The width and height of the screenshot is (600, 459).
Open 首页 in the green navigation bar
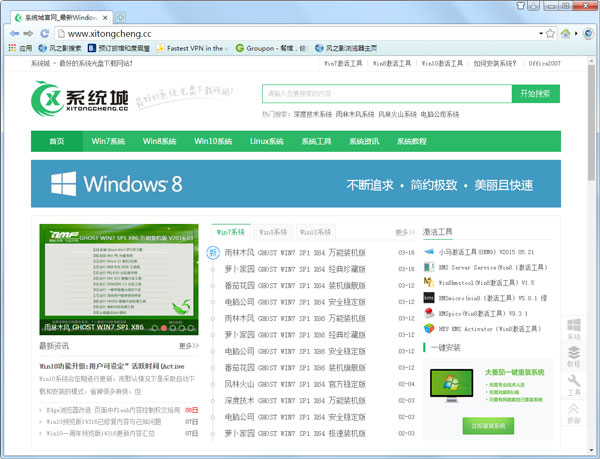57,141
